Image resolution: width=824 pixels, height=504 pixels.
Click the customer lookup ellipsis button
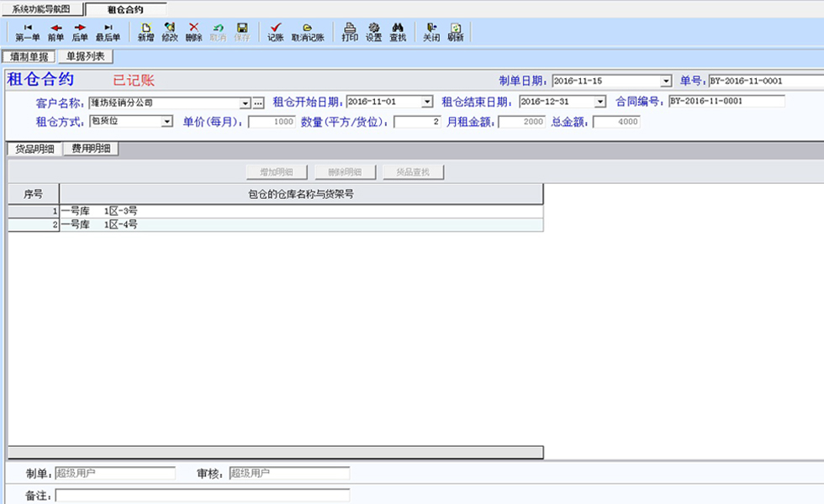tap(258, 103)
